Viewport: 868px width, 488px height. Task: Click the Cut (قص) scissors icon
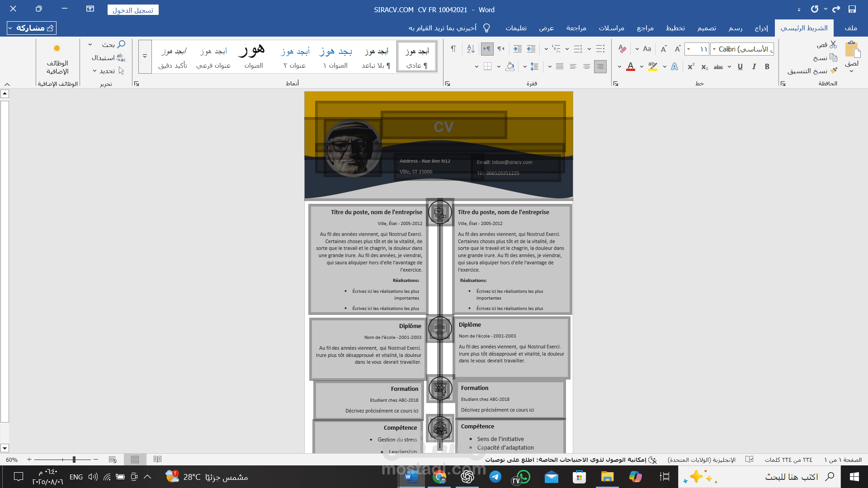click(833, 44)
